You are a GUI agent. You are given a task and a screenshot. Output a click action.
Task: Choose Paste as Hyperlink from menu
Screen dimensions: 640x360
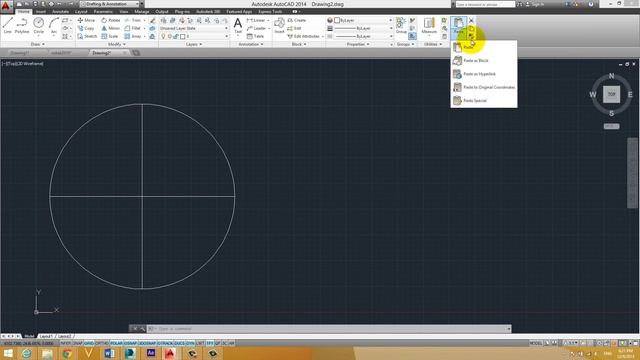(484, 74)
